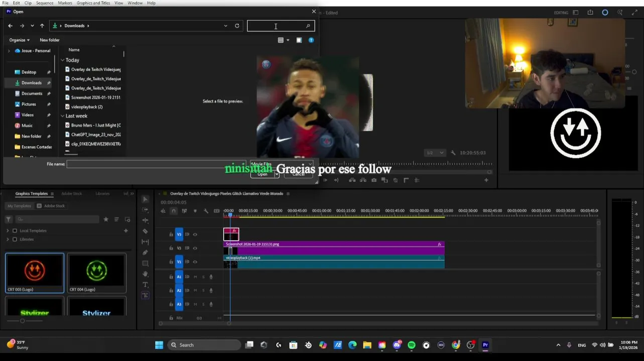Select the Bruno Mars file

(93, 125)
